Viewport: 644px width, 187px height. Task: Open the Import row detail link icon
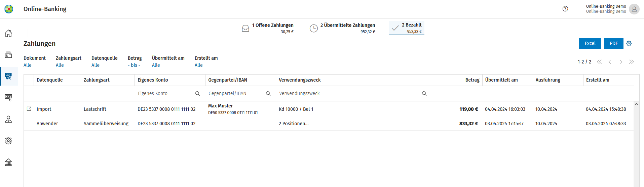[29, 109]
